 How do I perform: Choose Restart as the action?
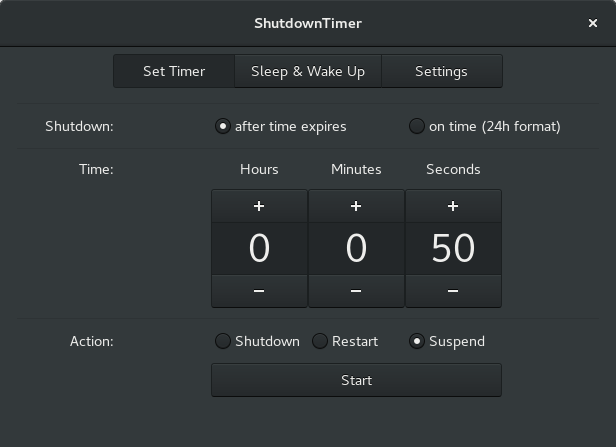[345, 341]
